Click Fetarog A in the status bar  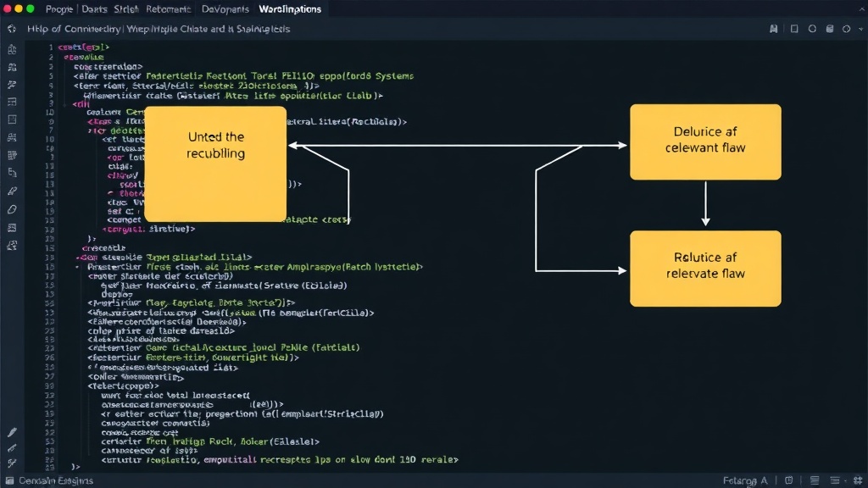point(745,481)
